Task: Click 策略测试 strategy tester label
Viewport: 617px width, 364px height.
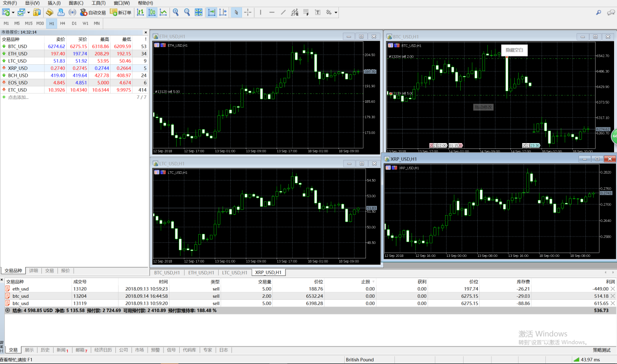Action: click(601, 350)
